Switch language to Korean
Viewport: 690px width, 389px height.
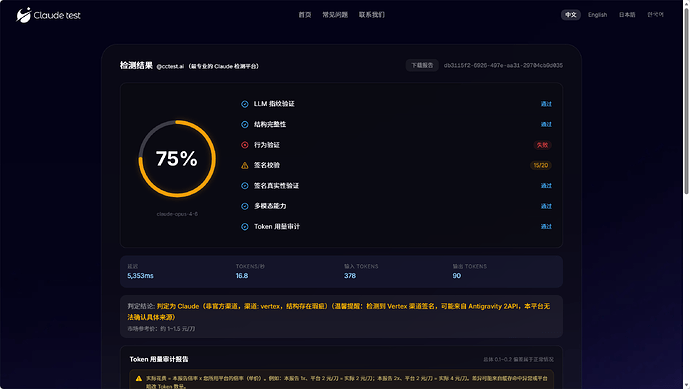655,15
